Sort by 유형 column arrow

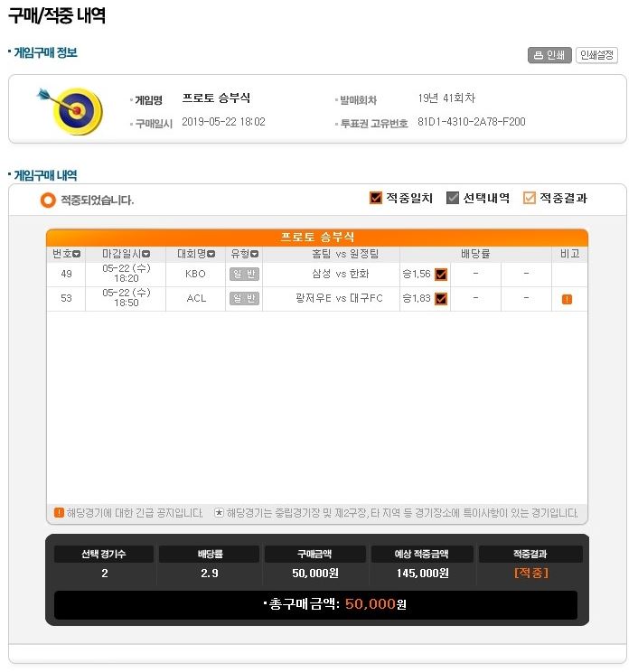[254, 254]
